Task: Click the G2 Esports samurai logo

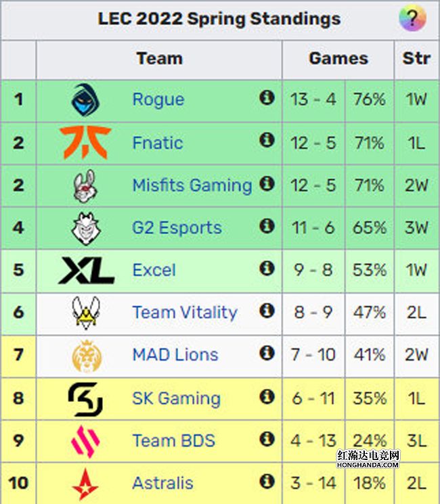Action: 86,228
